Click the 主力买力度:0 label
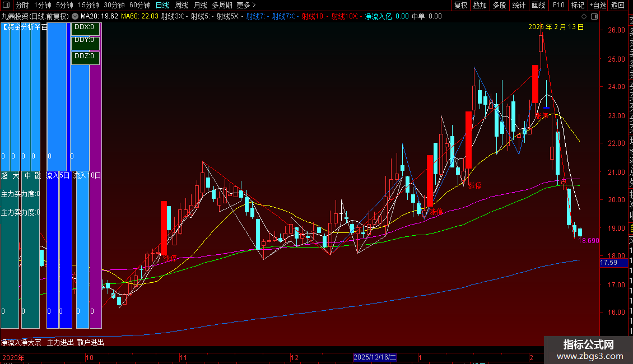 tap(20, 194)
